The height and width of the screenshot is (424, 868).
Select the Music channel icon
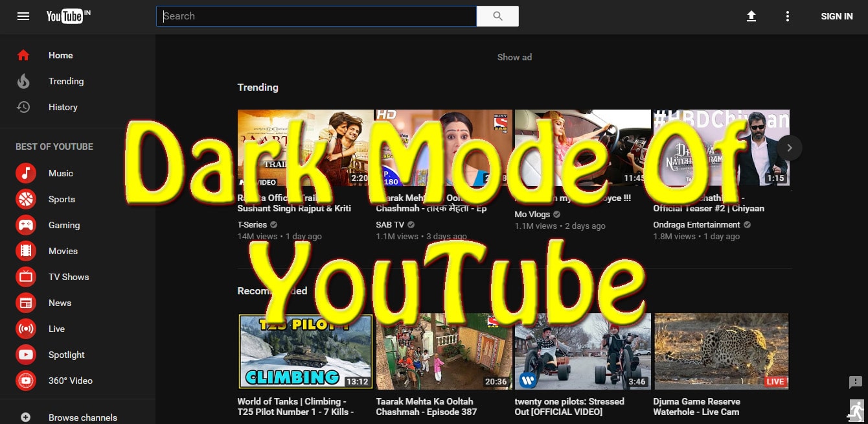click(26, 173)
